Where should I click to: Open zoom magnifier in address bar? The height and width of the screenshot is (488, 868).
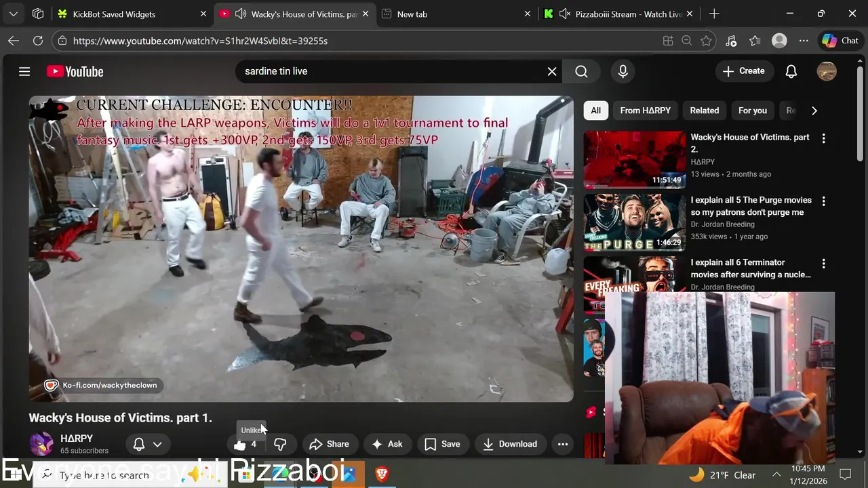(x=687, y=41)
